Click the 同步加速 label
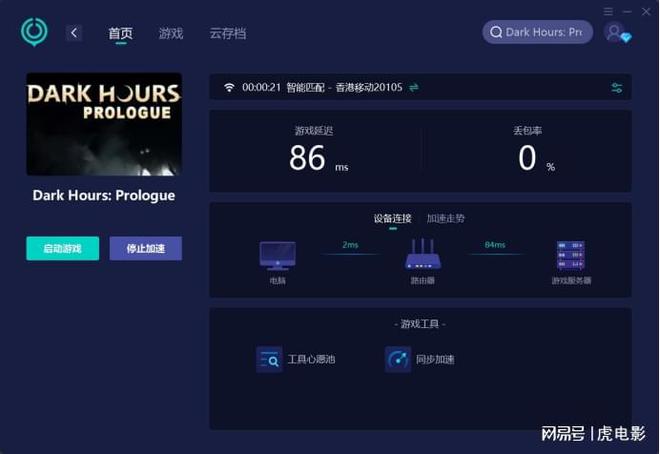 pyautogui.click(x=435, y=359)
